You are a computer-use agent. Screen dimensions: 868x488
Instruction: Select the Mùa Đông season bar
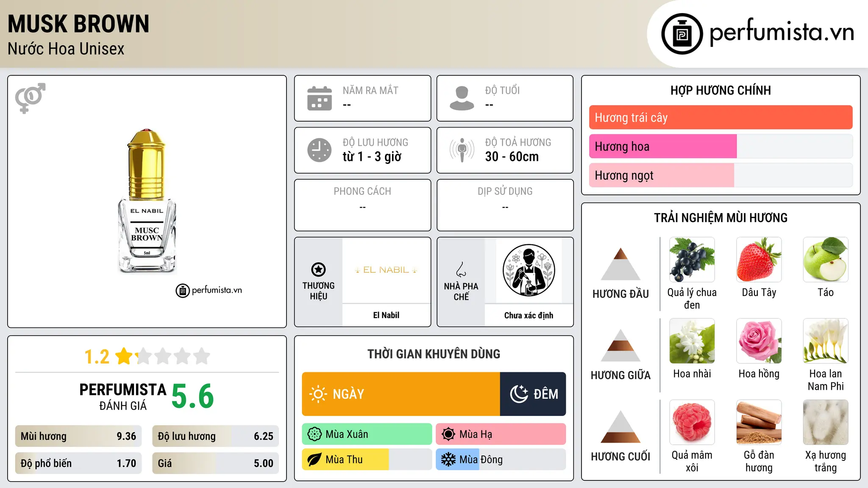[501, 460]
